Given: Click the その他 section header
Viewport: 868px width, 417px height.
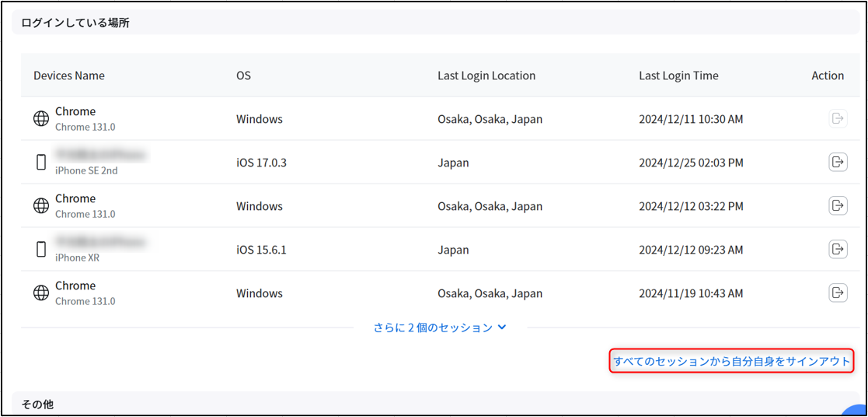Looking at the screenshot, I should click(x=37, y=404).
